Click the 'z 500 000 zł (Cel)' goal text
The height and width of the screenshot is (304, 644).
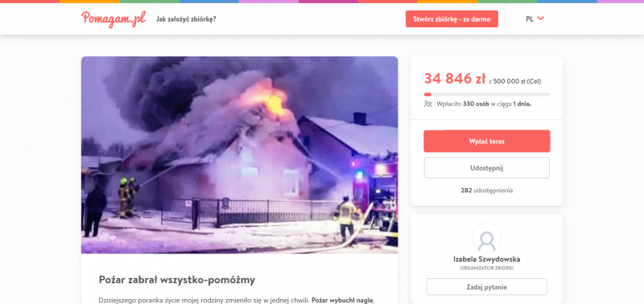(x=515, y=81)
